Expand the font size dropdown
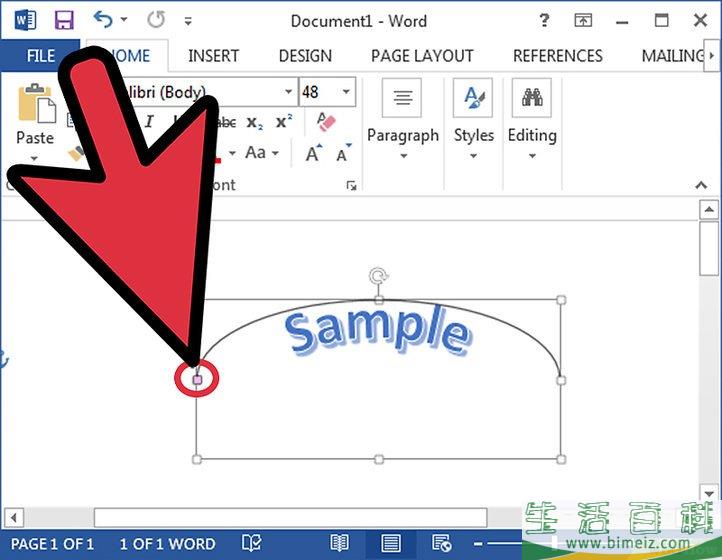722x560 pixels. pos(346,92)
